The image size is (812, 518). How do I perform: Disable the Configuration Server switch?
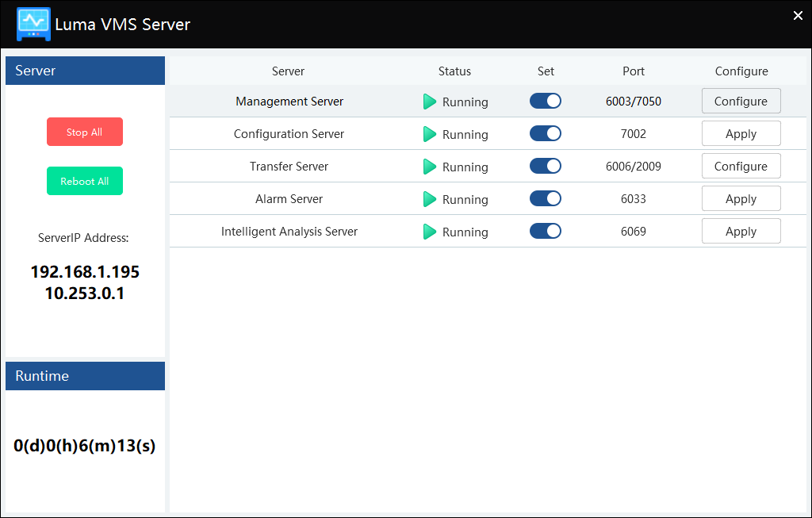(546, 133)
